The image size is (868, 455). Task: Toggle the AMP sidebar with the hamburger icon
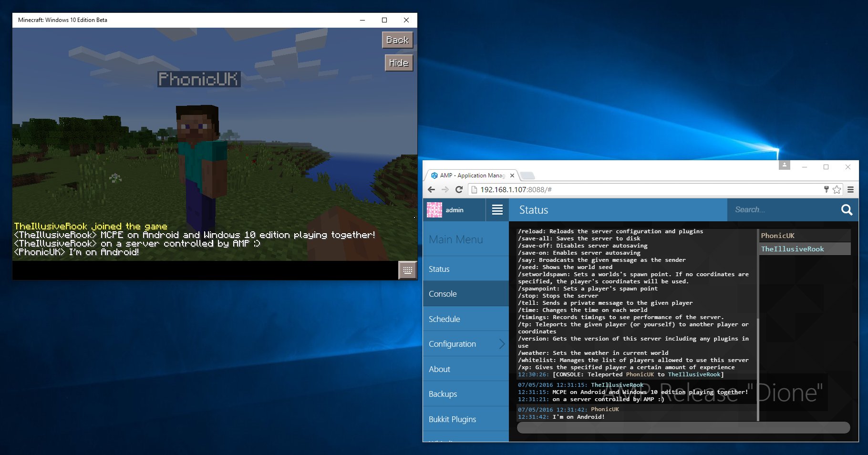coord(497,210)
